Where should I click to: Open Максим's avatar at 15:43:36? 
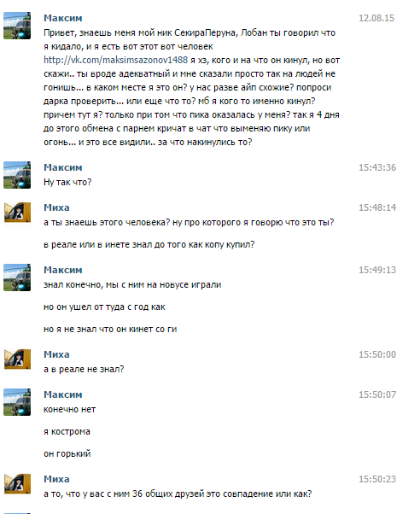point(17,175)
